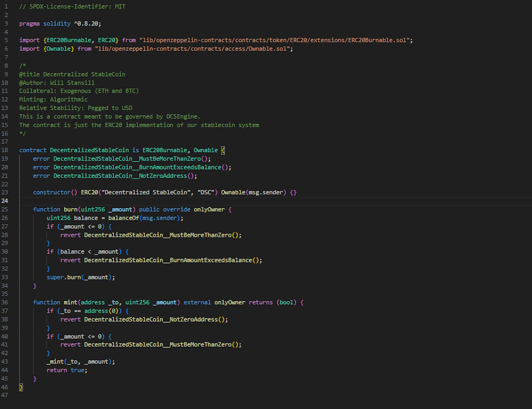532x409 pixels.
Task: Click the constructor keyword
Action: tap(52, 192)
